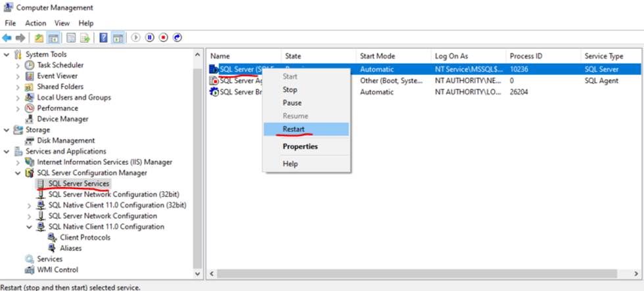Image resolution: width=644 pixels, height=291 pixels.
Task: Expand the Task Scheduler node
Action: pos(18,65)
